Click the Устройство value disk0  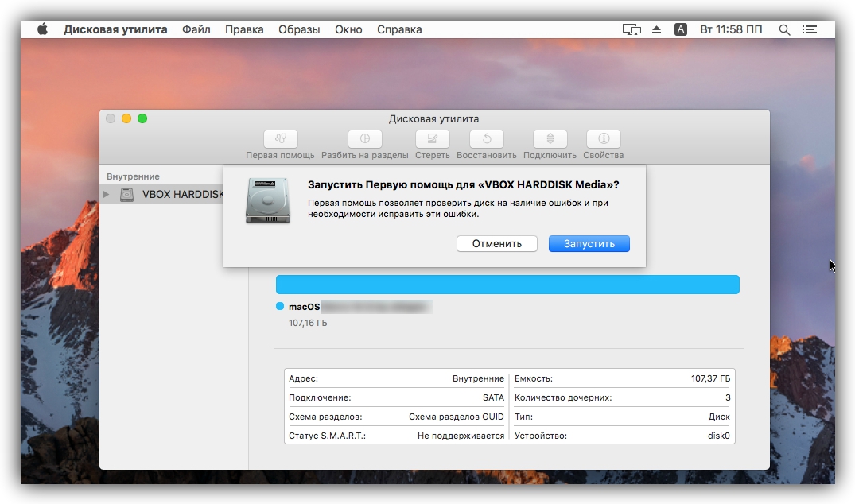(719, 436)
